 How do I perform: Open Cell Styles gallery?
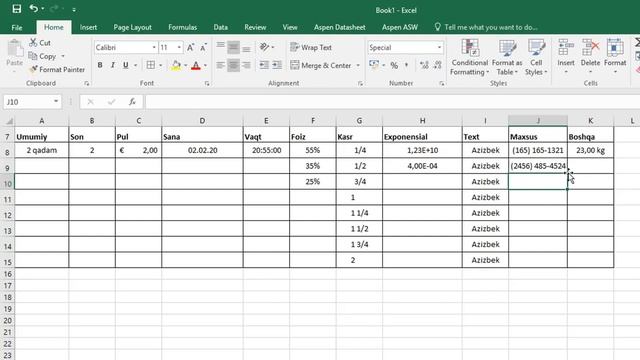click(536, 57)
